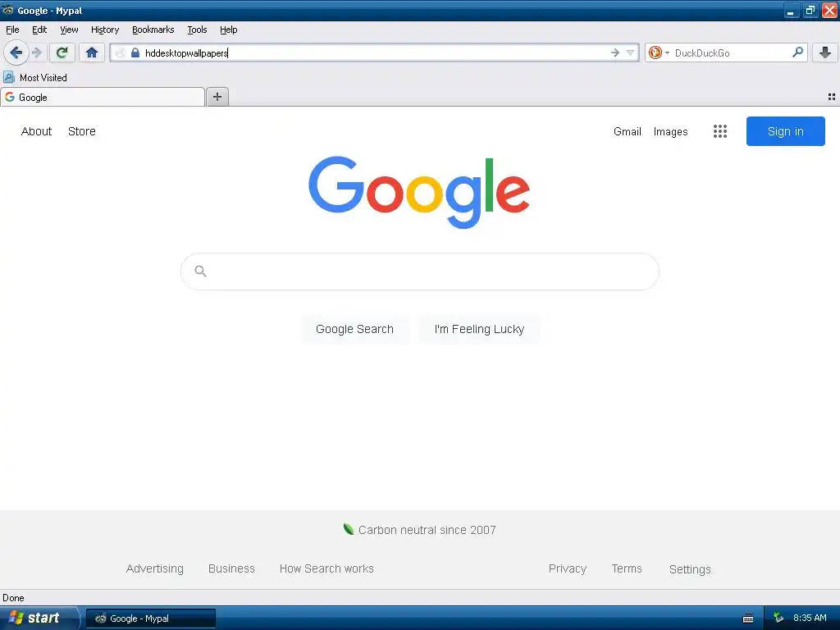Viewport: 840px width, 630px height.
Task: Focus the Google search input box
Action: [x=420, y=272]
